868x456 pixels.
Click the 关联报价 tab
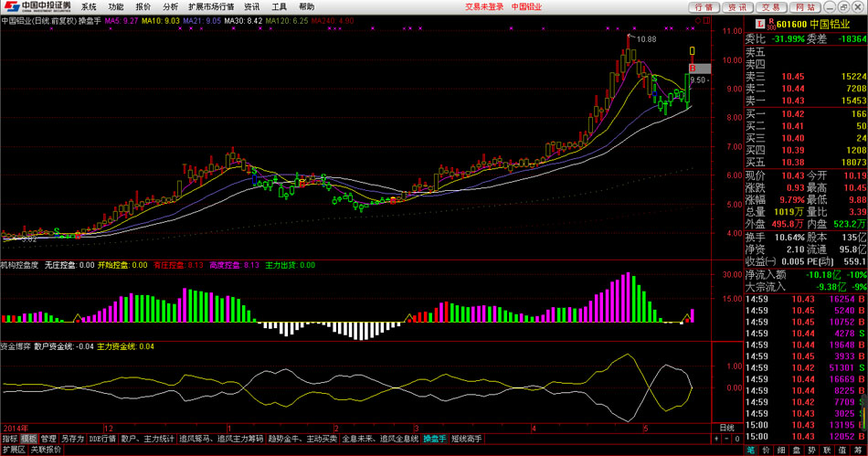pos(46,450)
